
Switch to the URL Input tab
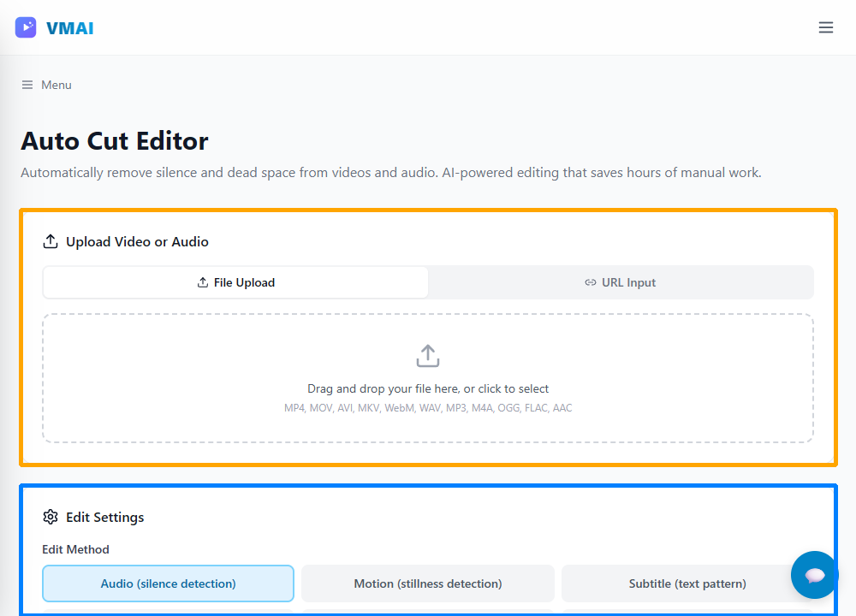[x=620, y=282]
